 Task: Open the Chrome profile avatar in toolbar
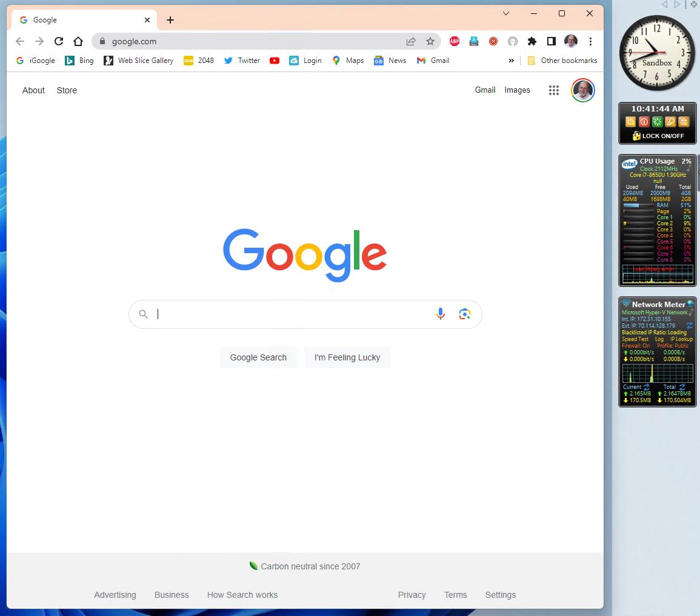[570, 41]
